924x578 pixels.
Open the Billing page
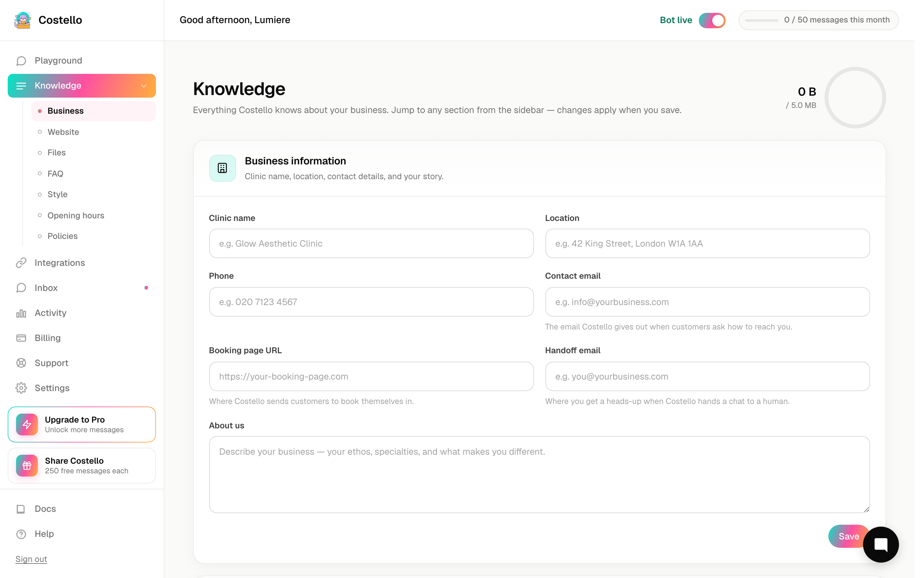[x=82, y=338]
